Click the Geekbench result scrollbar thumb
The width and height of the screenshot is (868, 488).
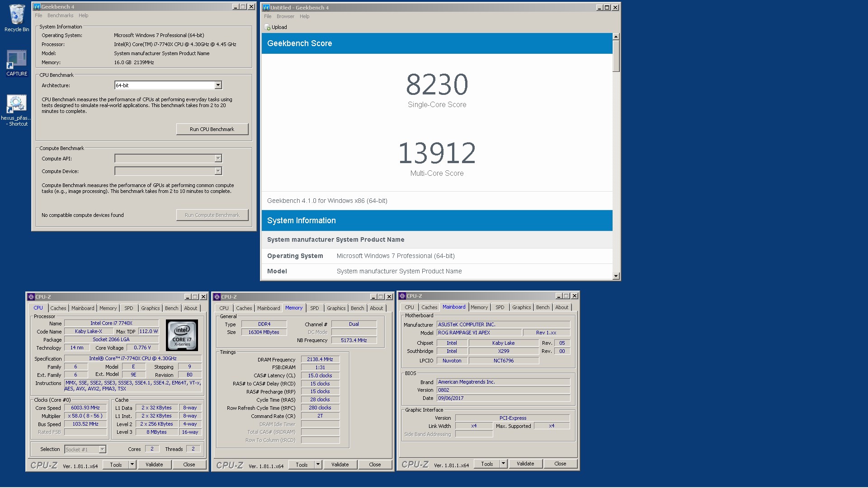point(616,56)
